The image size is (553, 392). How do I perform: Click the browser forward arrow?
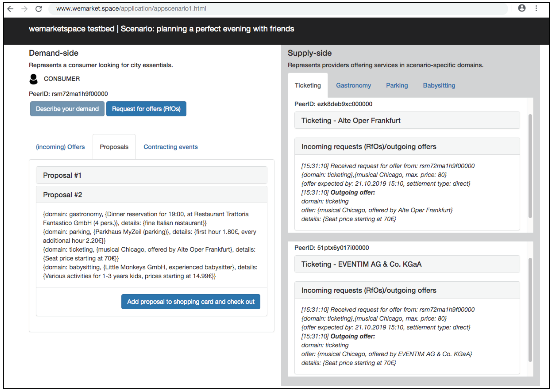click(24, 9)
